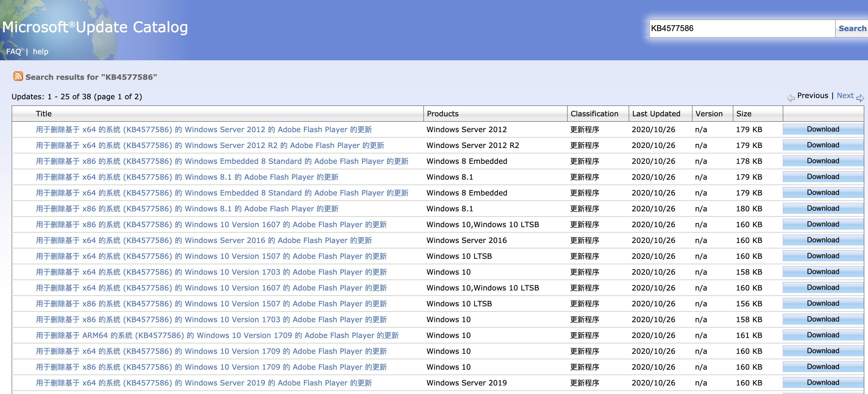The height and width of the screenshot is (394, 868).
Task: Download the Windows Server 2019 update
Action: [823, 382]
